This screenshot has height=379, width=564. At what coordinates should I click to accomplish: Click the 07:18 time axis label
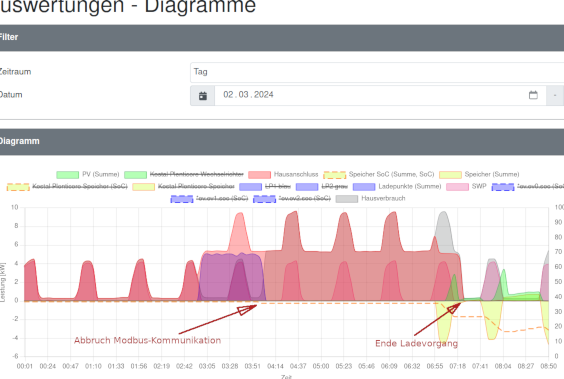pyautogui.click(x=457, y=366)
